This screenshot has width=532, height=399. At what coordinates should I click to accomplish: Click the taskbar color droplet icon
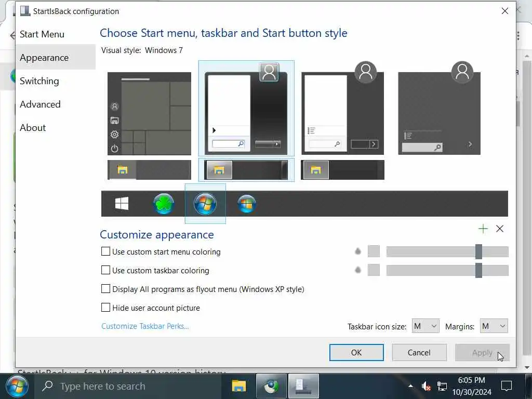coord(358,270)
